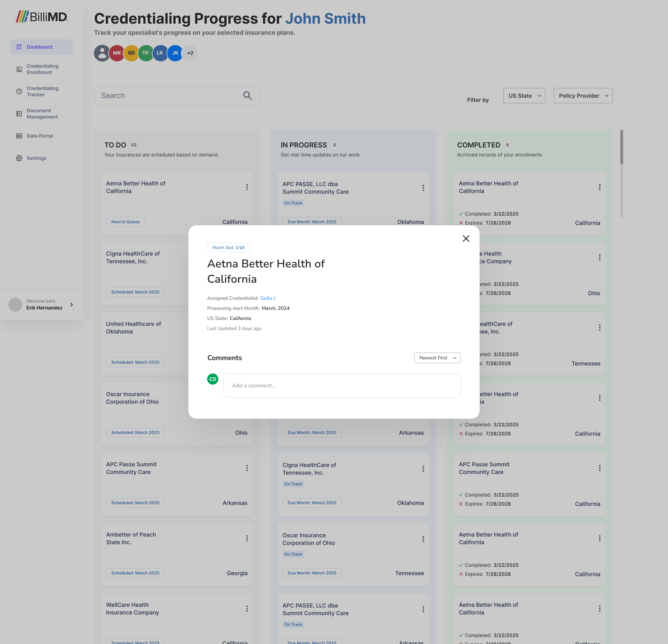This screenshot has width=668, height=644.
Task: Click On Track tag on Oscar Insurance card
Action: coord(293,554)
